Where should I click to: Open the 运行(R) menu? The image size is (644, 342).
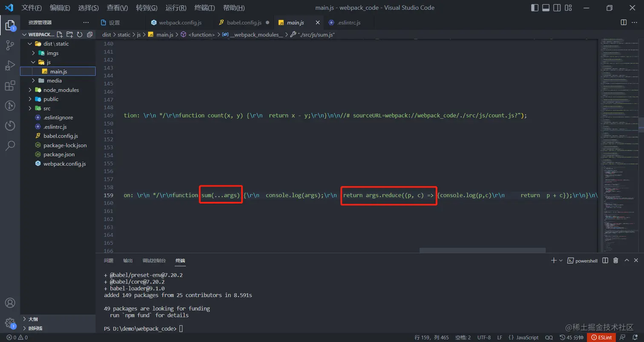tap(175, 8)
